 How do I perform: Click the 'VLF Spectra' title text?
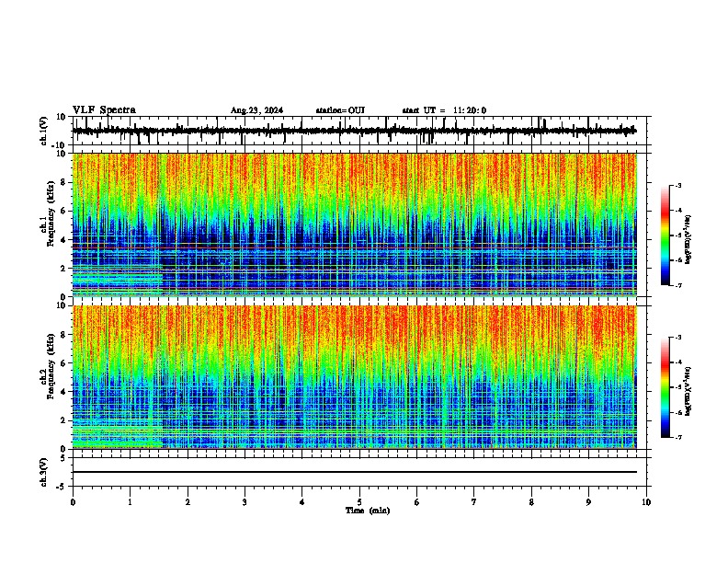(x=104, y=109)
